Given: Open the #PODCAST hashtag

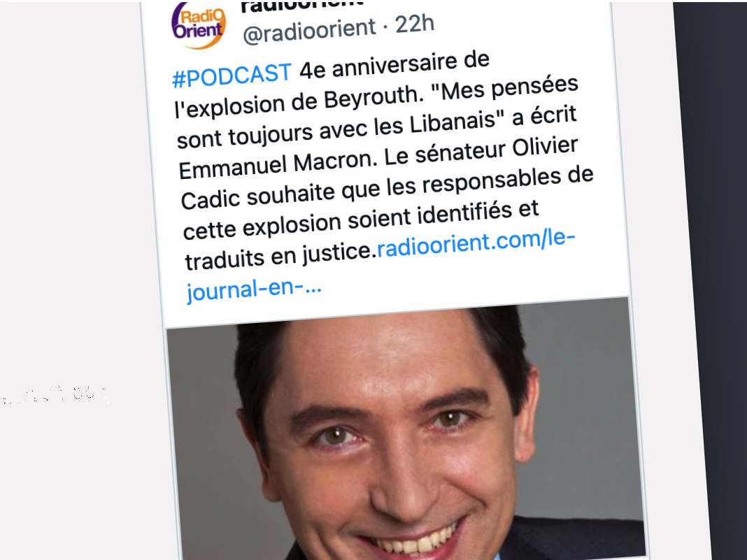Looking at the screenshot, I should pos(232,76).
